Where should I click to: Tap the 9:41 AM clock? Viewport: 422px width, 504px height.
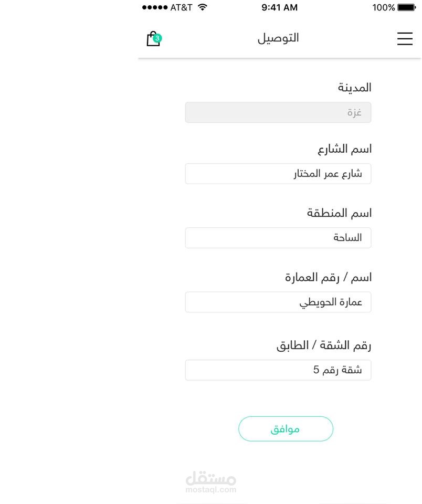[279, 7]
